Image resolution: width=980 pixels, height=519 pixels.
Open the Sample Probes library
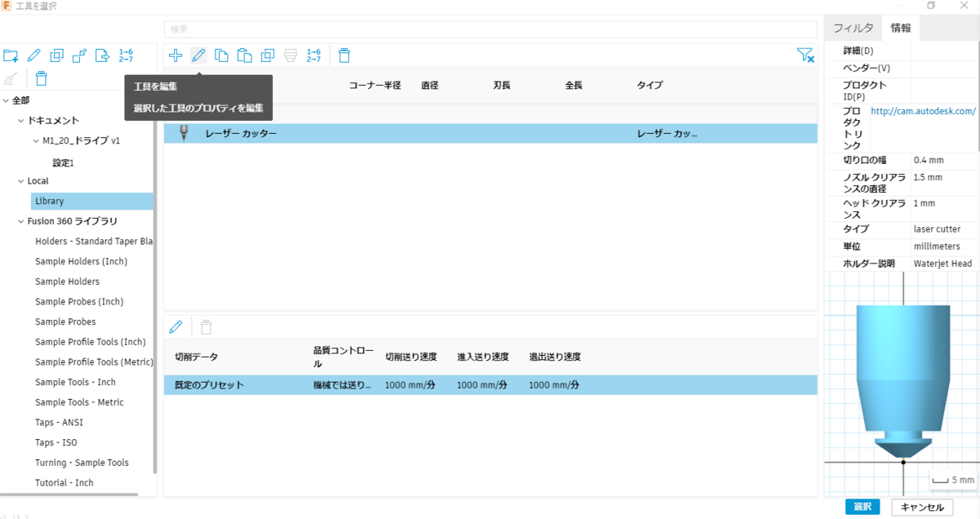click(65, 322)
